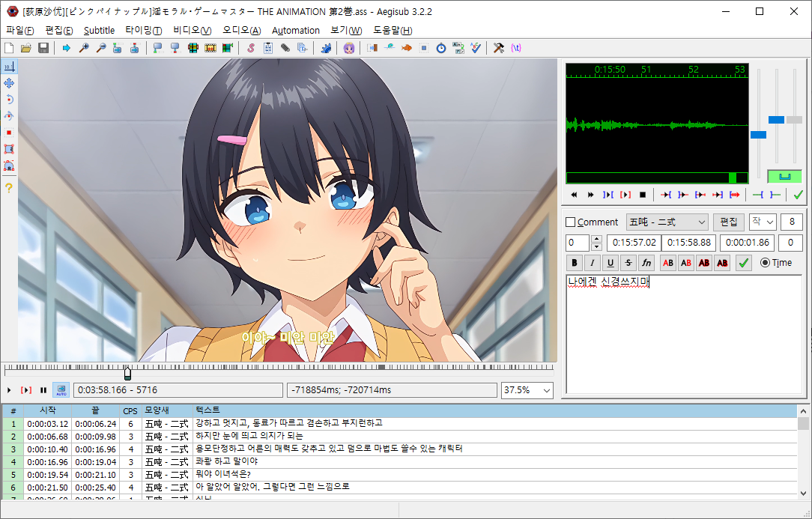Screen dimensions: 812x519
Task: Toggle Underline formatting button
Action: click(x=610, y=263)
